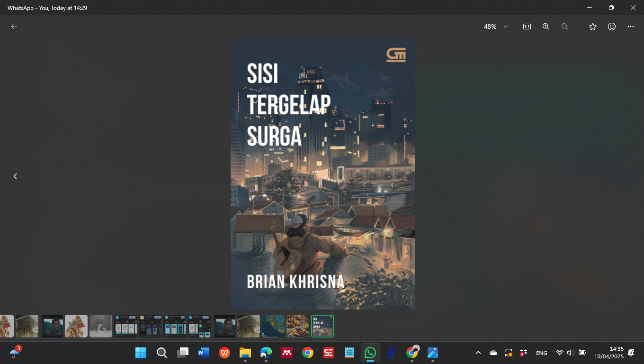Click the sync status tray icon
This screenshot has height=364, width=644.
(509, 353)
